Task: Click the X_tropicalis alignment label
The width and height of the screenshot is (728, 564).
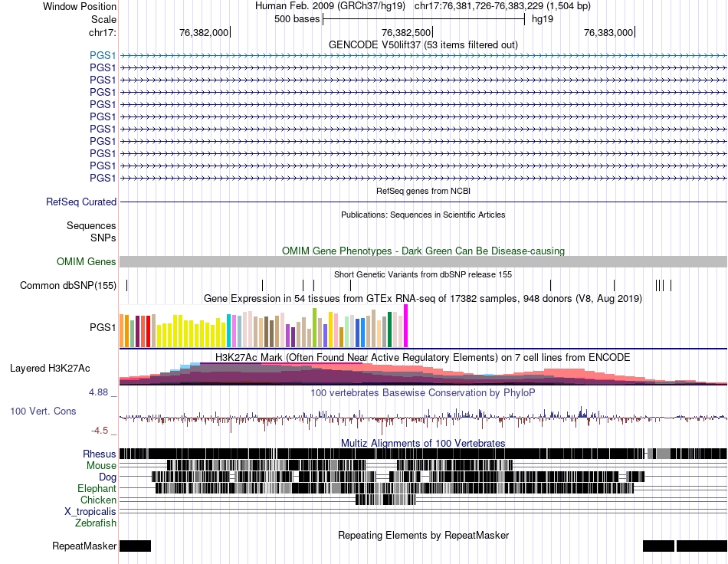Action: pos(90,512)
